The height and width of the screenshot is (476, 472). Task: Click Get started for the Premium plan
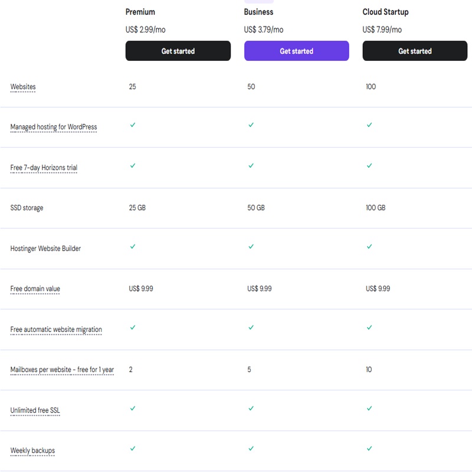(178, 51)
